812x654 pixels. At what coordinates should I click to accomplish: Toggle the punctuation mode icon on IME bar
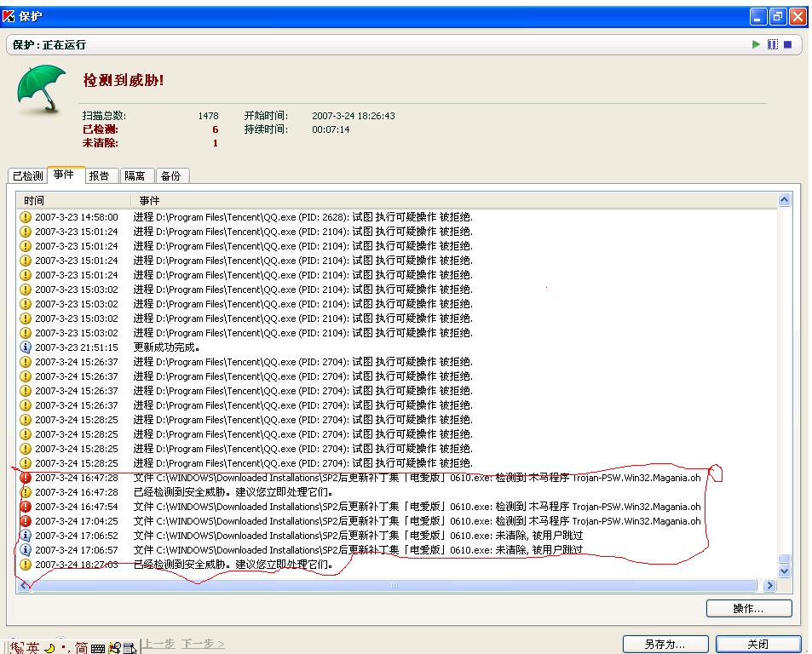pyautogui.click(x=66, y=648)
